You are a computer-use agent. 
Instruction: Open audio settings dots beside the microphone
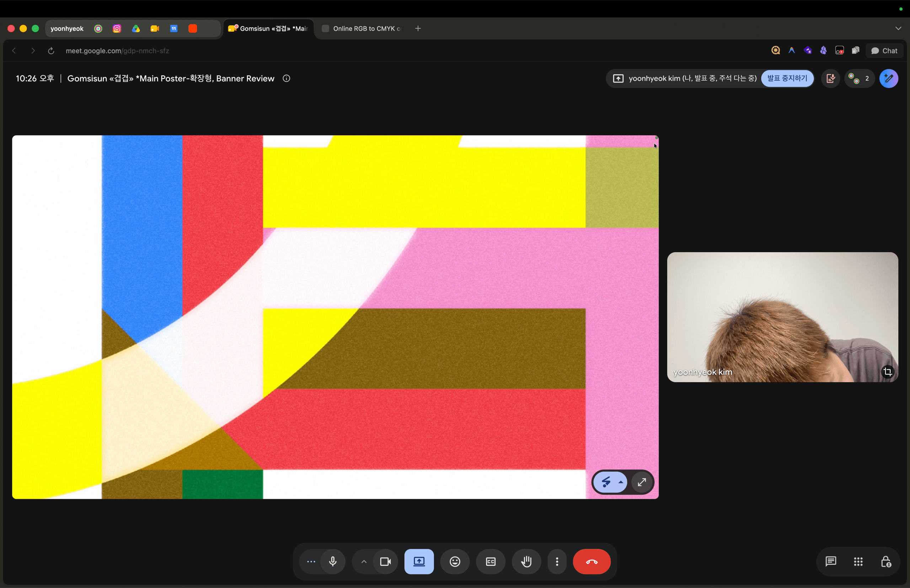pyautogui.click(x=311, y=561)
